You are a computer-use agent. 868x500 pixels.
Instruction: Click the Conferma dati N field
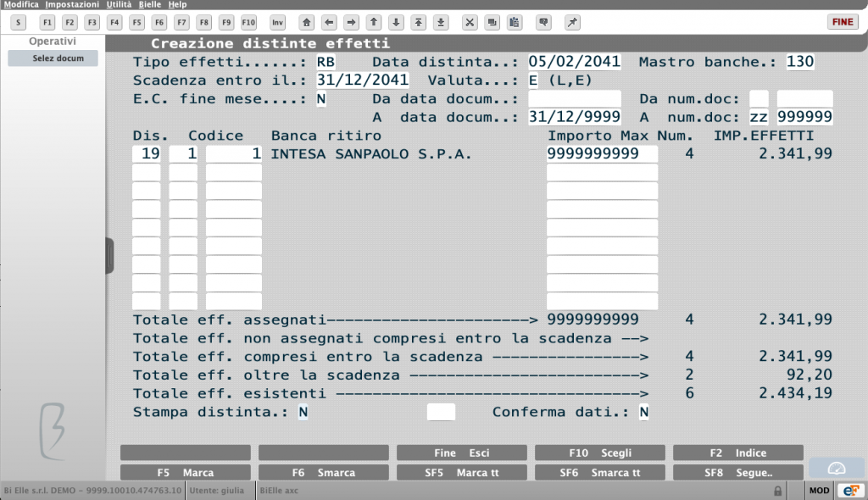[644, 412]
